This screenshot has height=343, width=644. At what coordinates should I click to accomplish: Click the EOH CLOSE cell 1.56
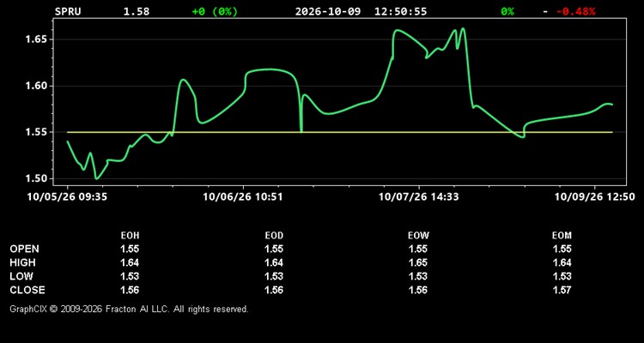tap(130, 290)
